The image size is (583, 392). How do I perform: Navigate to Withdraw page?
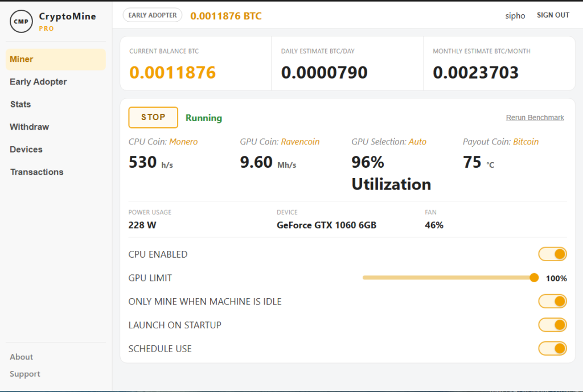(x=29, y=127)
